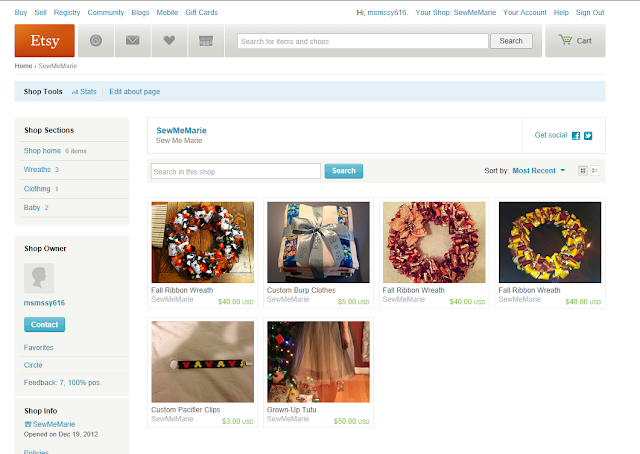The height and width of the screenshot is (454, 640).
Task: Open the Help link
Action: tap(561, 12)
